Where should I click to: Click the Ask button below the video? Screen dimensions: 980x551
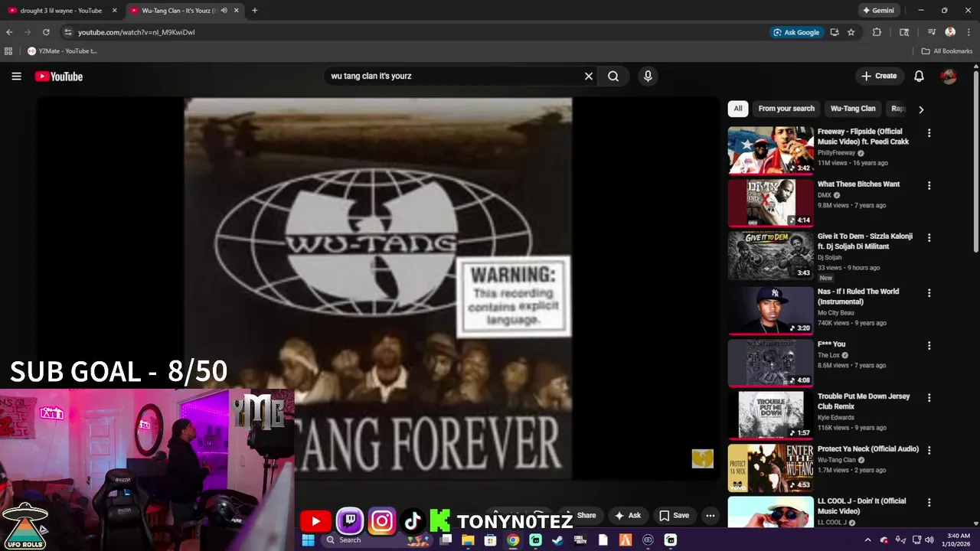(x=628, y=516)
